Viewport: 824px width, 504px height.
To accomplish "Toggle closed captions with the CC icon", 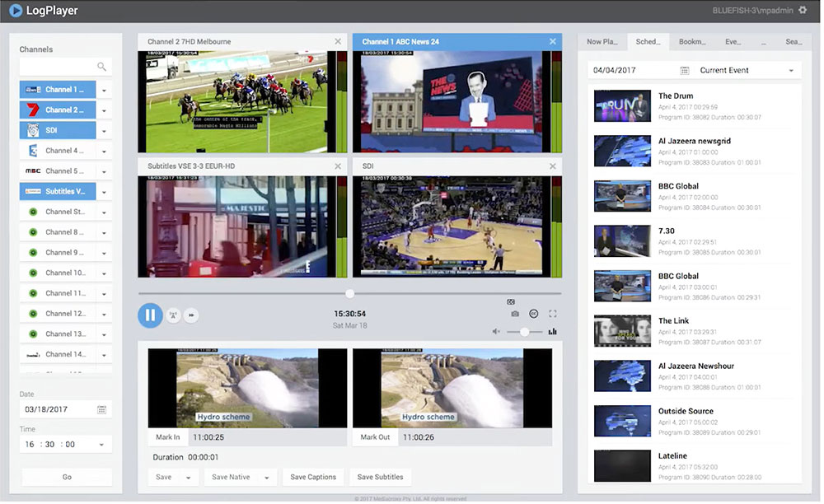I will click(533, 314).
